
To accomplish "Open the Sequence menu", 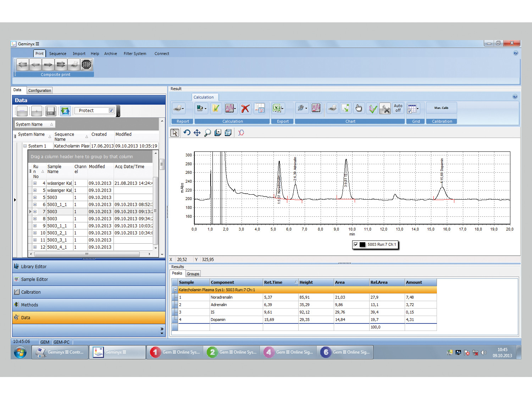I will 57,54.
